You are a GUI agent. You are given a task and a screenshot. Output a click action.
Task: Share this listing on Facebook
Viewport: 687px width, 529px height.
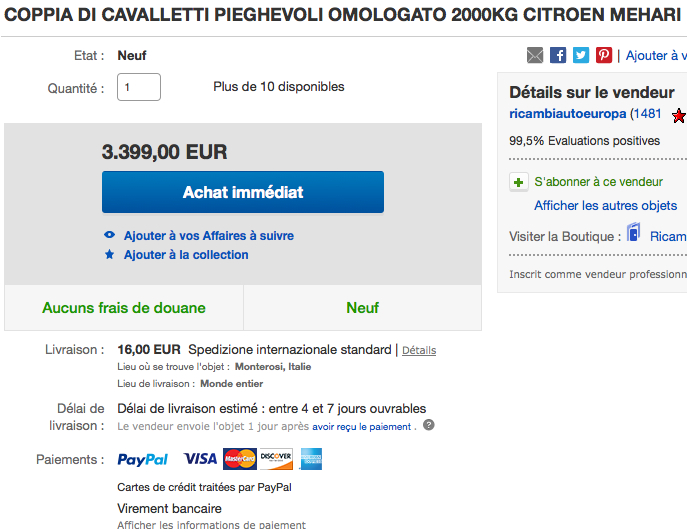click(558, 55)
